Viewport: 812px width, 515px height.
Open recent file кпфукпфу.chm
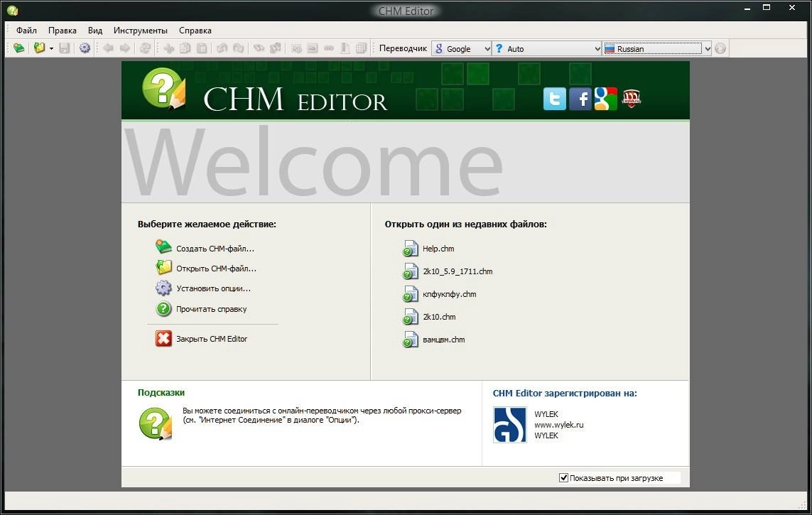(449, 294)
